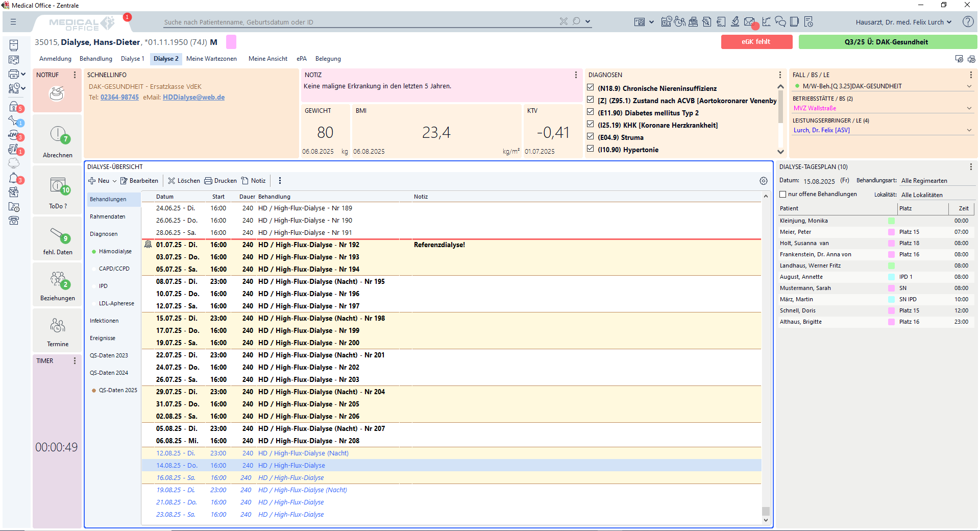Click the red 'eGK fehlt' button

point(756,42)
